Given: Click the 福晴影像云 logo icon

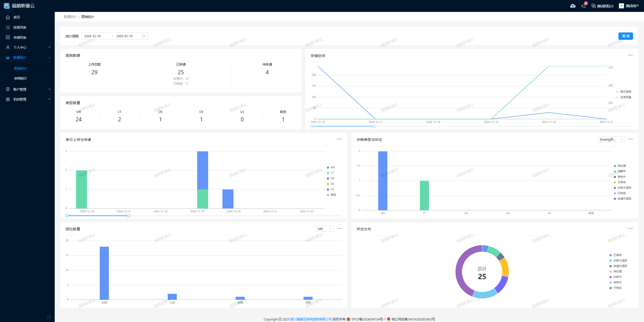Looking at the screenshot, I should coord(7,6).
